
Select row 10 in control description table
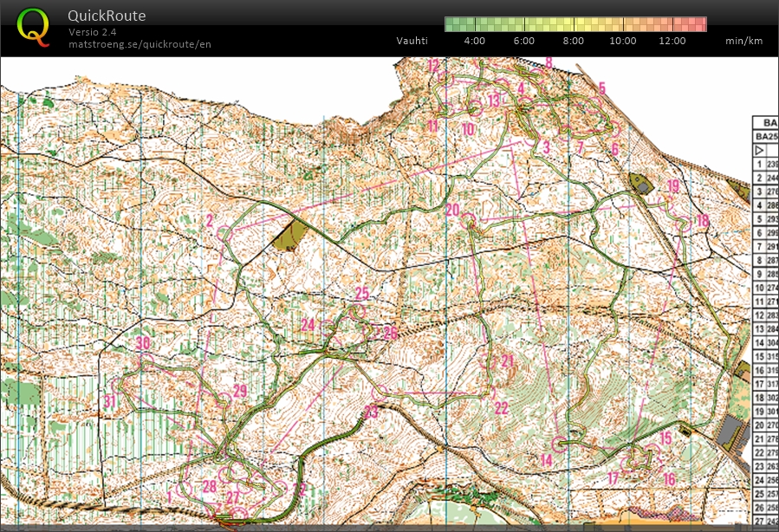tap(763, 288)
